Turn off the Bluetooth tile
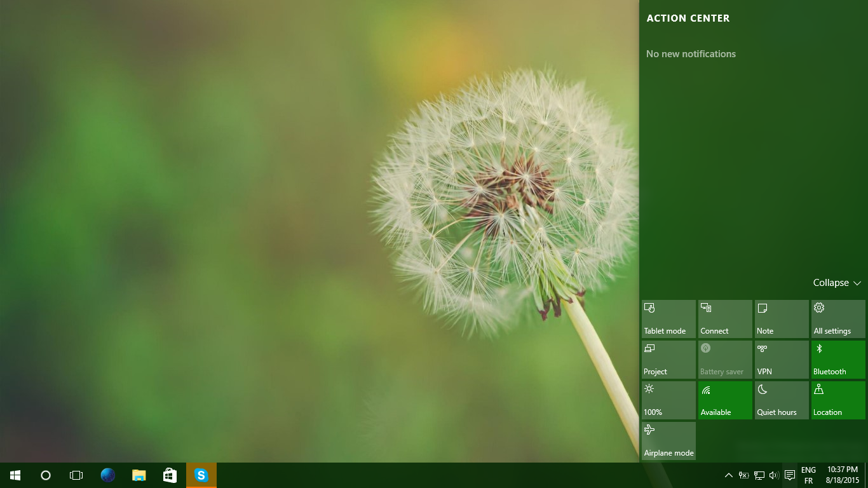 tap(838, 360)
